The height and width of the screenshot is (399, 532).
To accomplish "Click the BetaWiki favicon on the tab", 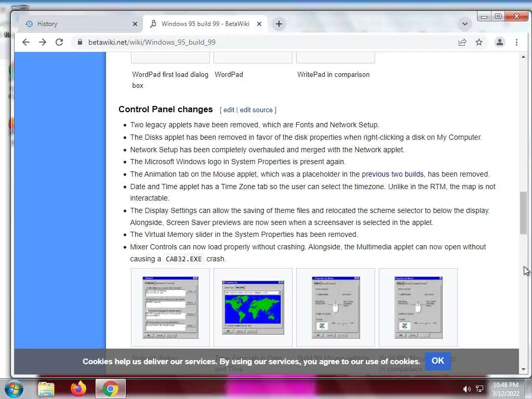I will point(153,24).
